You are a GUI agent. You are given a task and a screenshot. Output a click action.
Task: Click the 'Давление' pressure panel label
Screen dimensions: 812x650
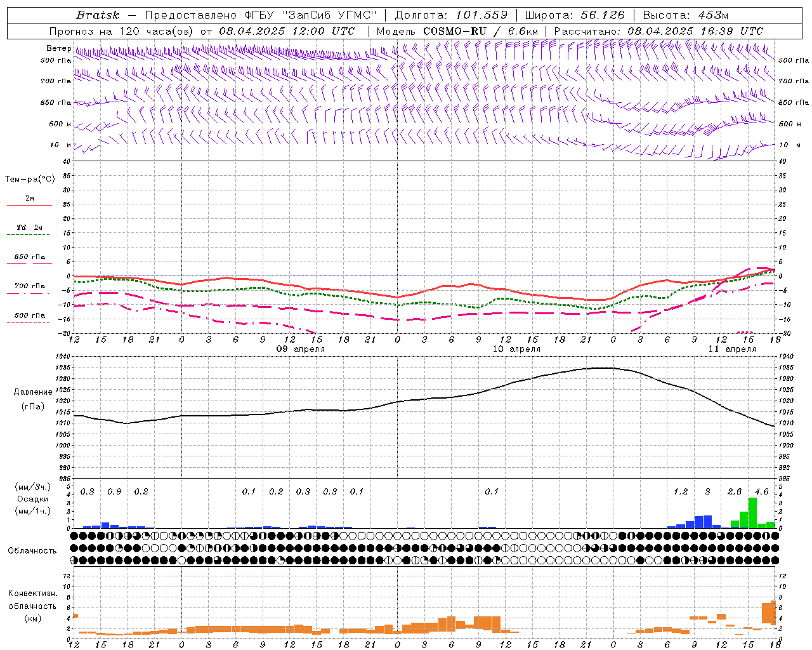click(33, 392)
